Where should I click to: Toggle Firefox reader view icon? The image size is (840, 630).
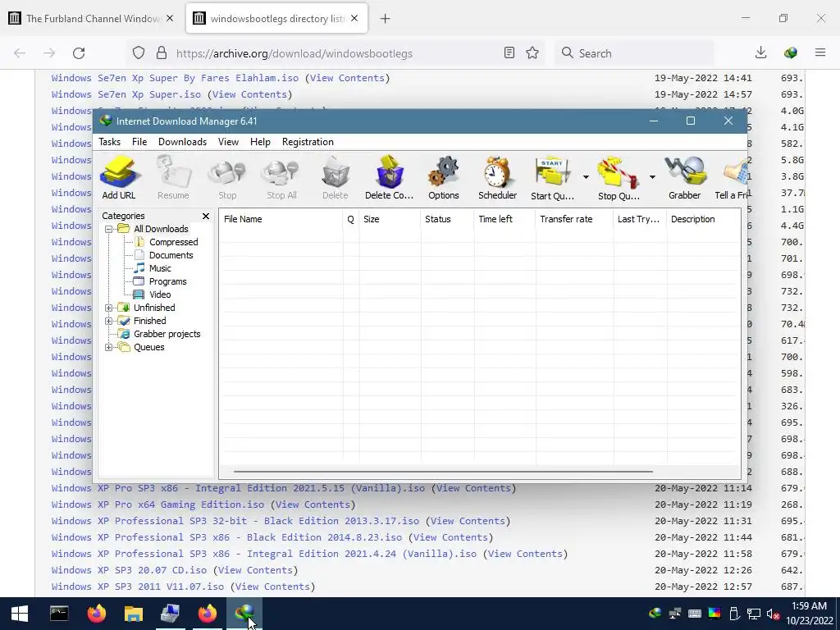click(509, 52)
